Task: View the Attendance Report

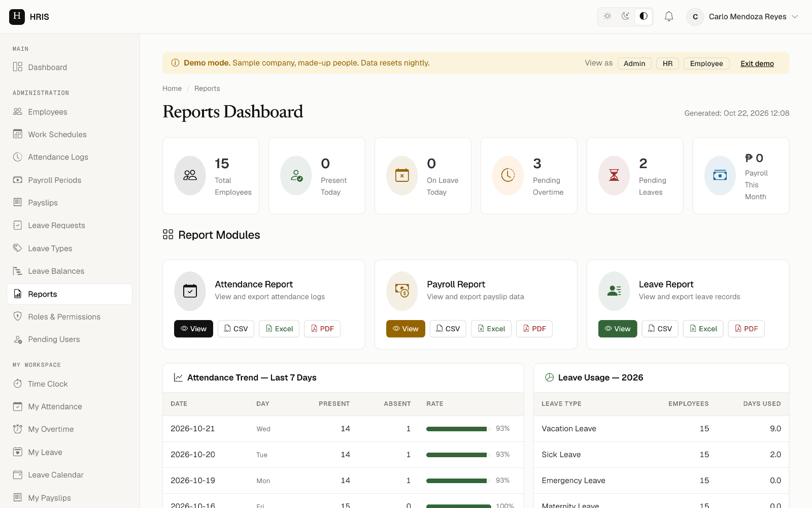Action: point(194,329)
